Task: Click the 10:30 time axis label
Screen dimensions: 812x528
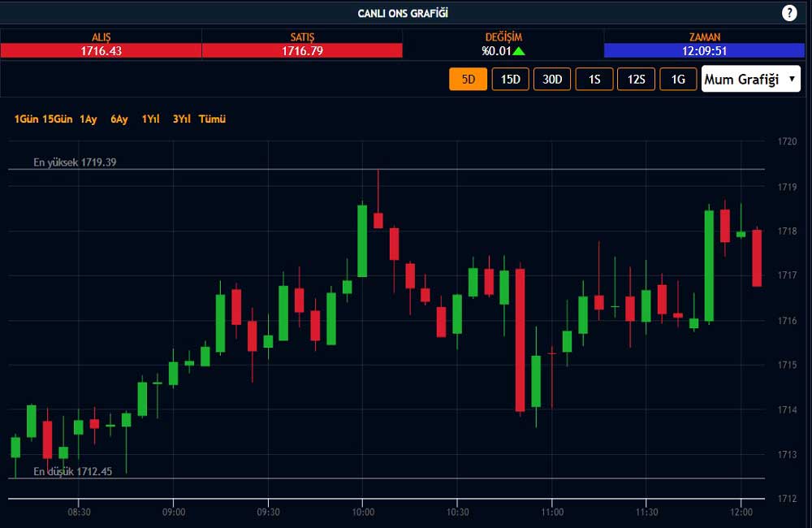Action: point(458,513)
